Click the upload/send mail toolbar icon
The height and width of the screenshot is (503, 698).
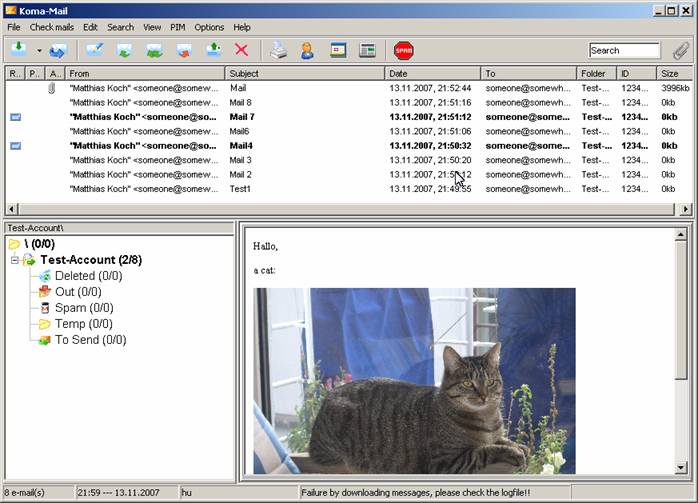click(214, 49)
